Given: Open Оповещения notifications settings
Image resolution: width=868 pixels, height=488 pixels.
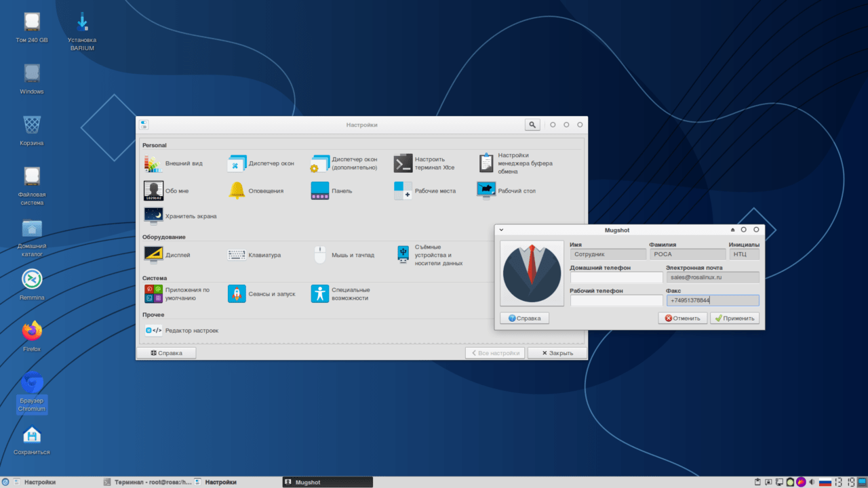Looking at the screenshot, I should click(x=256, y=191).
